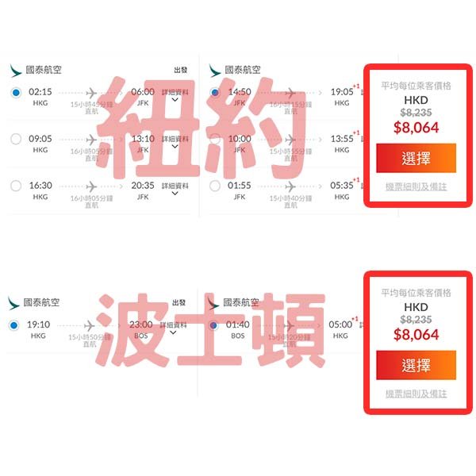Click Cathay Pacific logo above HKG-BOS flight

(14, 303)
